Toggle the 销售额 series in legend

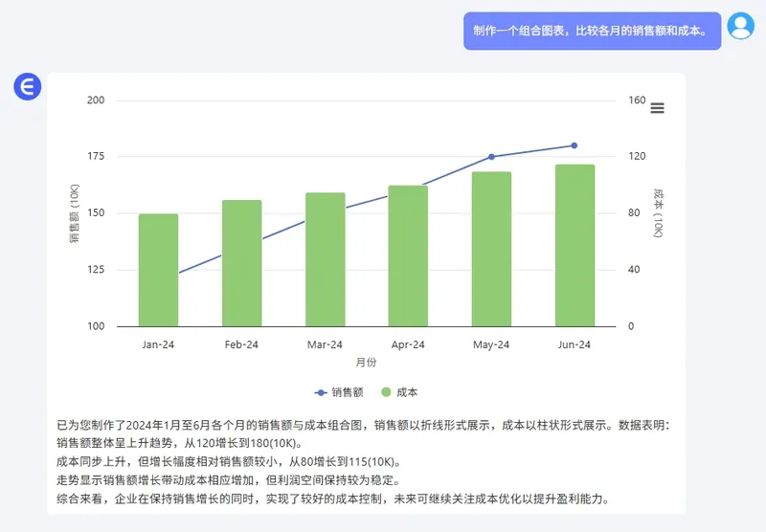click(339, 392)
